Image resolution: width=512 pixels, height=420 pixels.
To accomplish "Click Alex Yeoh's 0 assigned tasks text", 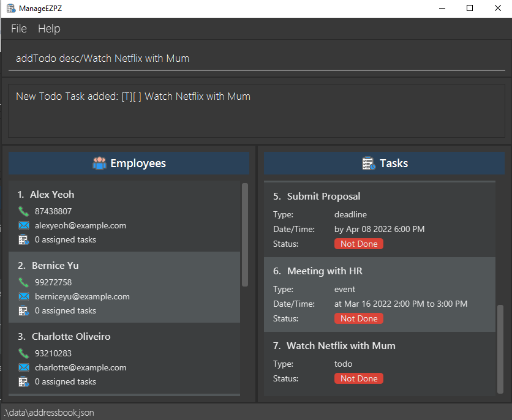I will tap(66, 240).
